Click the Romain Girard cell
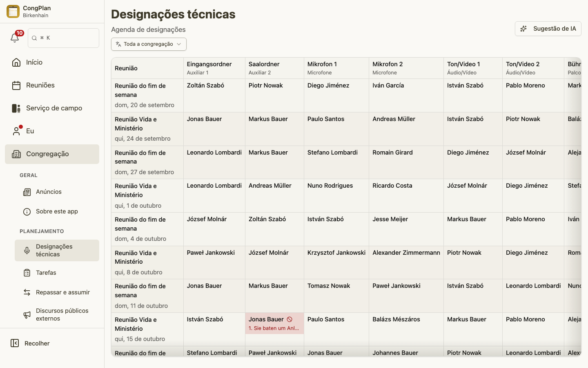 pyautogui.click(x=406, y=162)
